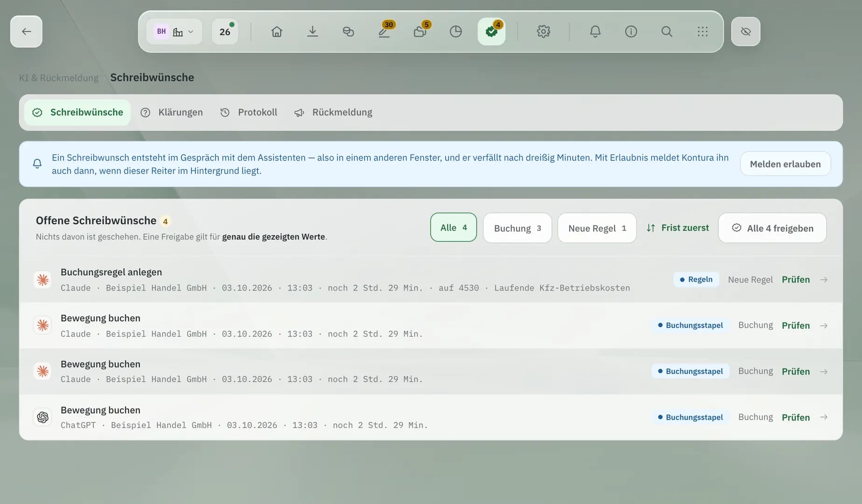Click Claude icon in Buchungsregel anlegen row

[x=42, y=280]
